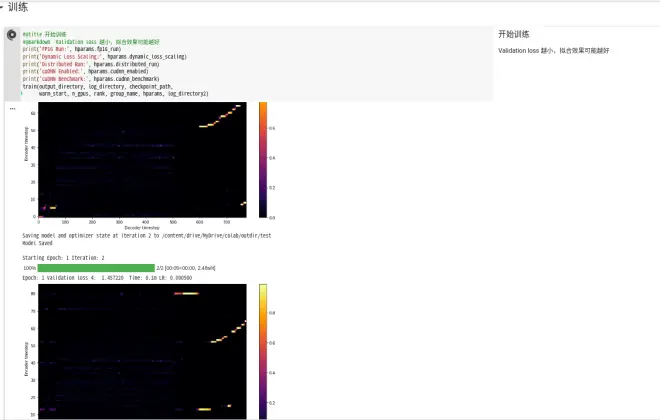The image size is (660, 420).
Task: Click the 开始训练 form title
Action: 514,34
